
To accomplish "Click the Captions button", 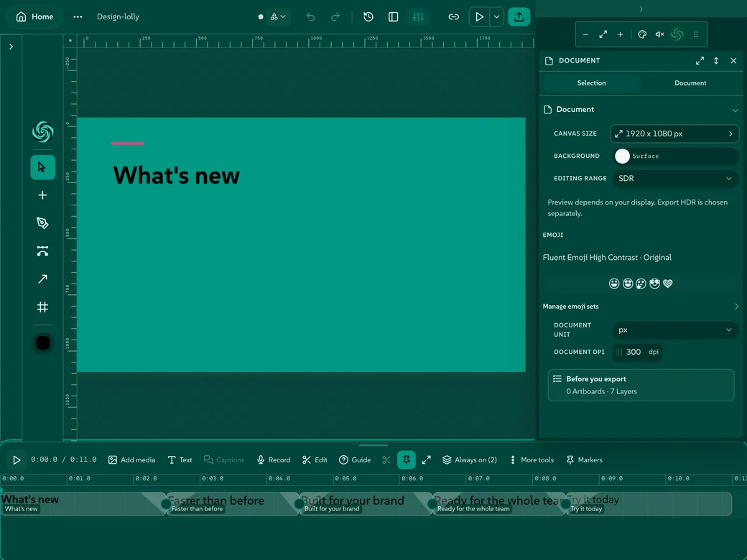I will click(x=224, y=460).
